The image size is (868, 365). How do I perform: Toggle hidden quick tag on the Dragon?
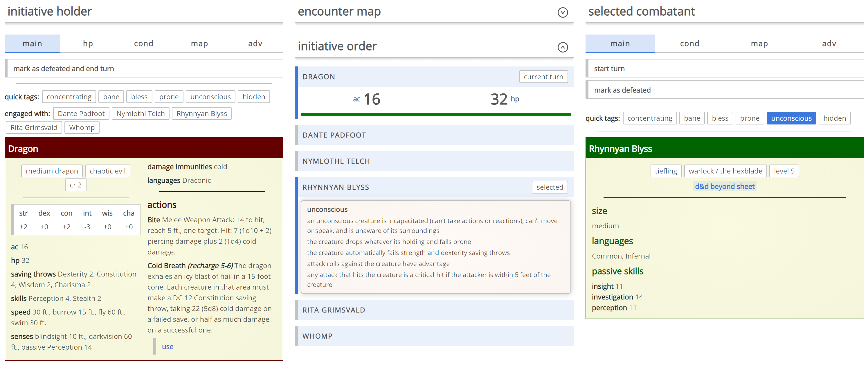[x=253, y=97]
